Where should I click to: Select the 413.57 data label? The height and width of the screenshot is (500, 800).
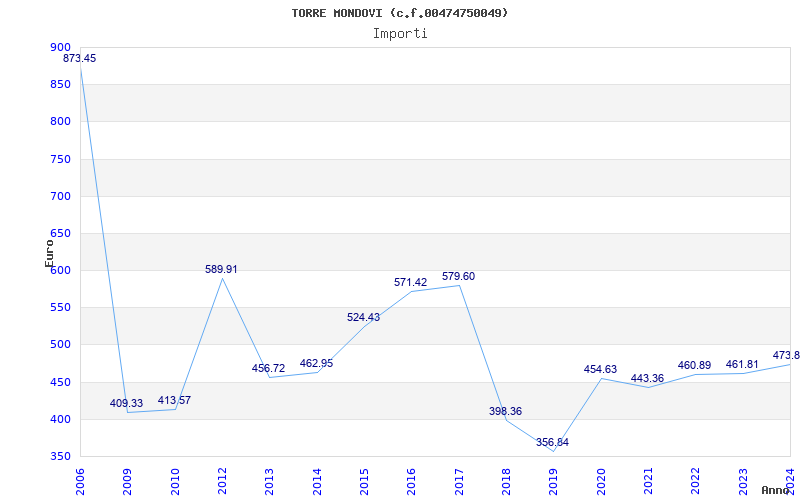coord(174,401)
